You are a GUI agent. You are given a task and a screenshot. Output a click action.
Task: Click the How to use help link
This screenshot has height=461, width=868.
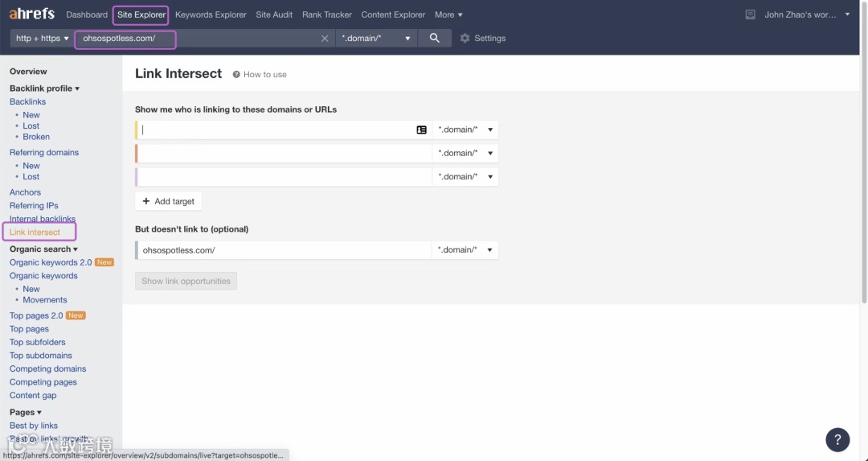[x=260, y=74]
